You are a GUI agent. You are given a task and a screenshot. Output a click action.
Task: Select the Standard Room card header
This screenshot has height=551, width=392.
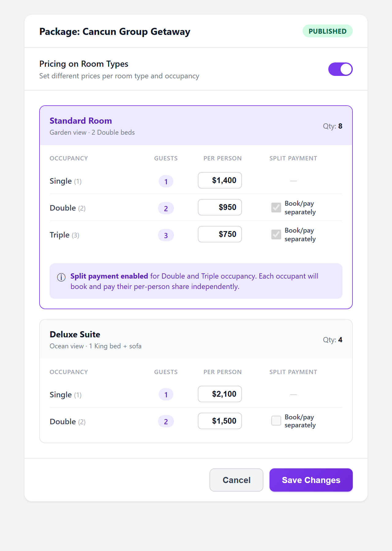196,126
